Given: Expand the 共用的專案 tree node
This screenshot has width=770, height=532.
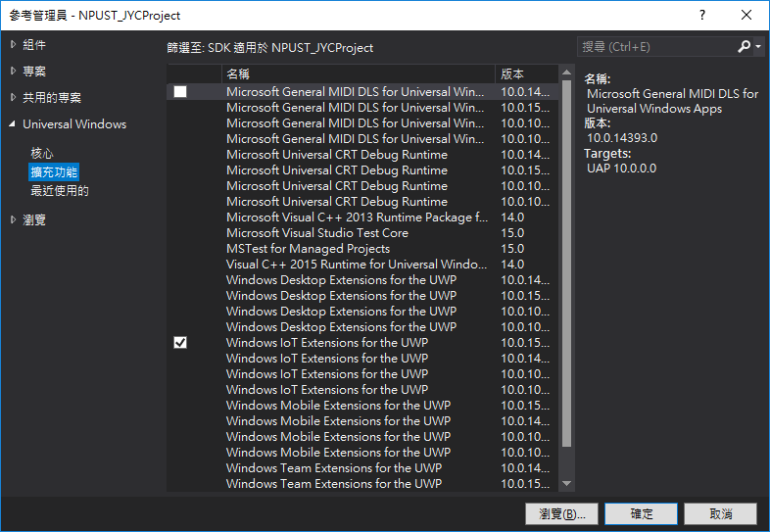Looking at the screenshot, I should point(13,97).
